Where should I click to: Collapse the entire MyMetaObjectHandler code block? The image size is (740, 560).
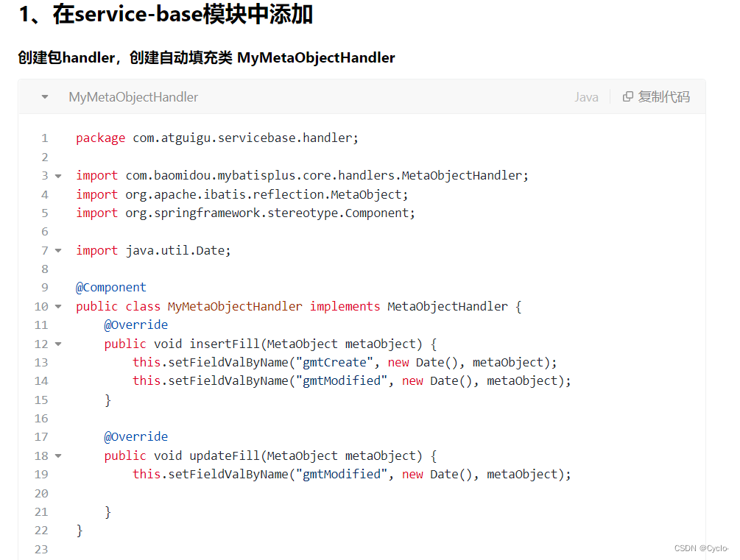[x=44, y=96]
